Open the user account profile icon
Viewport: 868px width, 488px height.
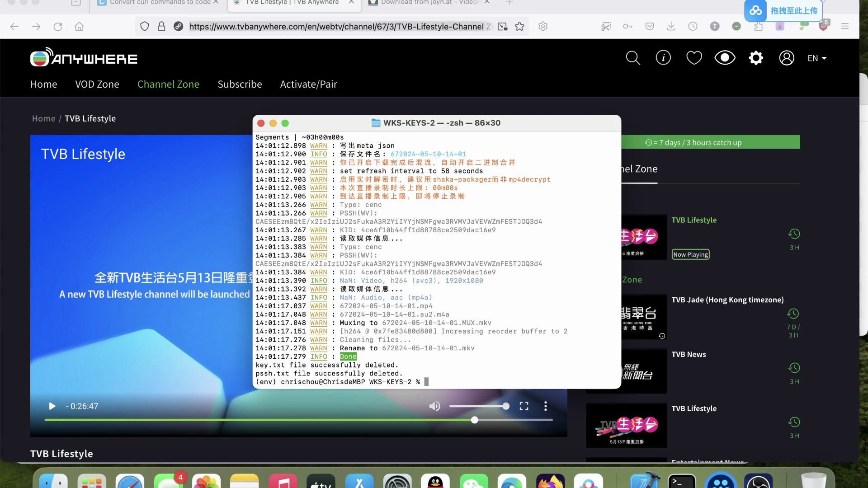point(787,58)
